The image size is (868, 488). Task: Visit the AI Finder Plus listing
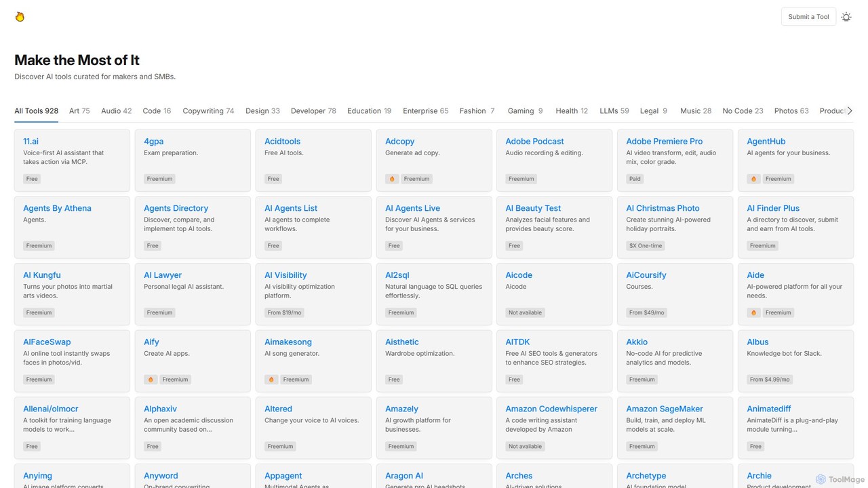(773, 209)
